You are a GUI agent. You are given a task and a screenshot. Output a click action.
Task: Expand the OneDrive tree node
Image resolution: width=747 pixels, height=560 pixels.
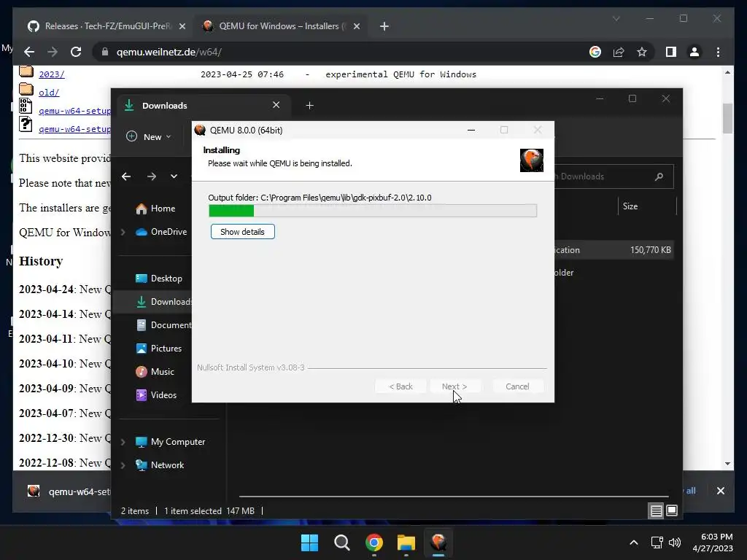[123, 232]
